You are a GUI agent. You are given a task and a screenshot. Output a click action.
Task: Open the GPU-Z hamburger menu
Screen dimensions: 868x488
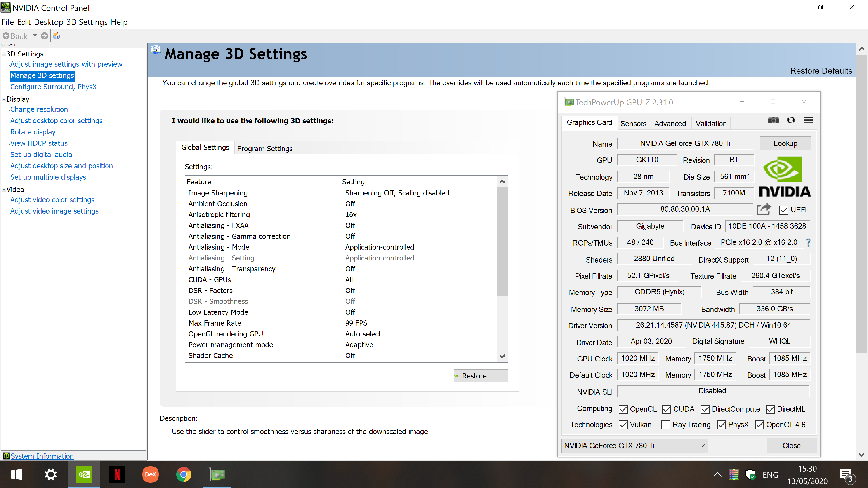(x=808, y=120)
